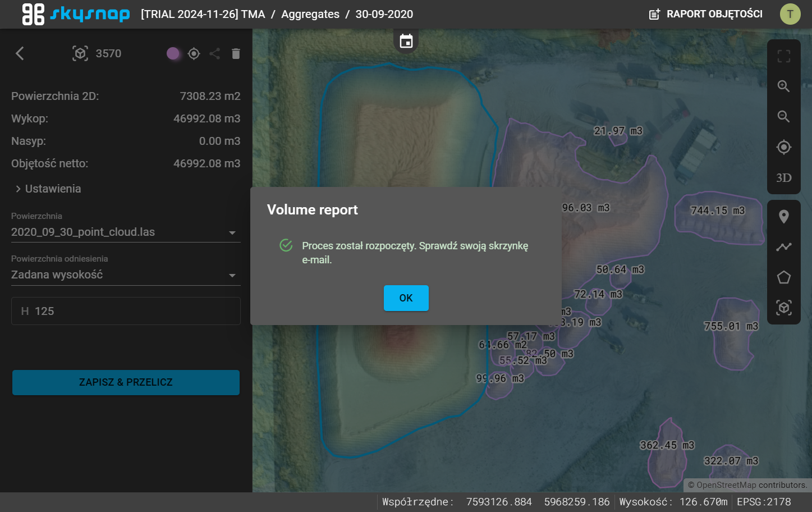The width and height of the screenshot is (812, 512).
Task: Open the Aggregates breadcrumb
Action: [x=310, y=14]
